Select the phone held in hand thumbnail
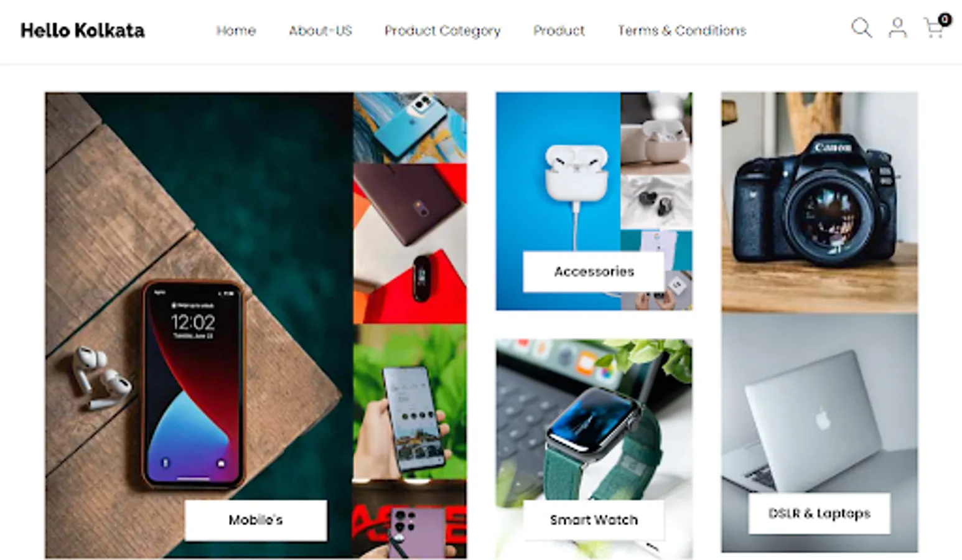 [x=410, y=402]
